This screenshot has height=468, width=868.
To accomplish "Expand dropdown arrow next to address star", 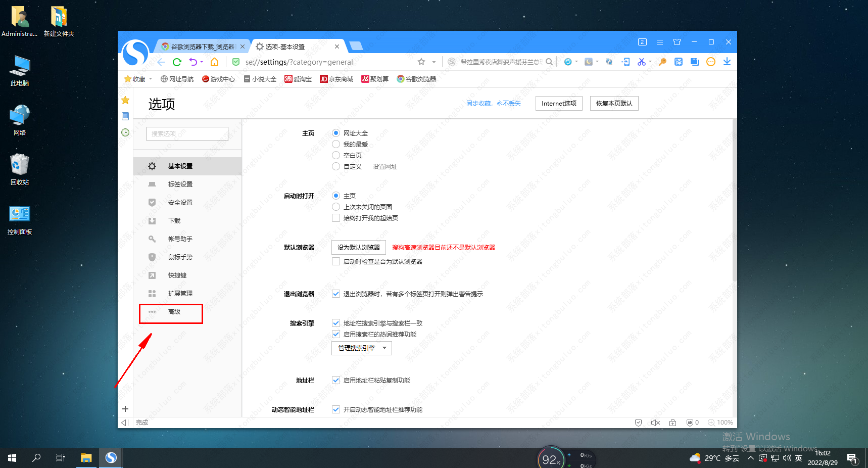I will (x=434, y=62).
